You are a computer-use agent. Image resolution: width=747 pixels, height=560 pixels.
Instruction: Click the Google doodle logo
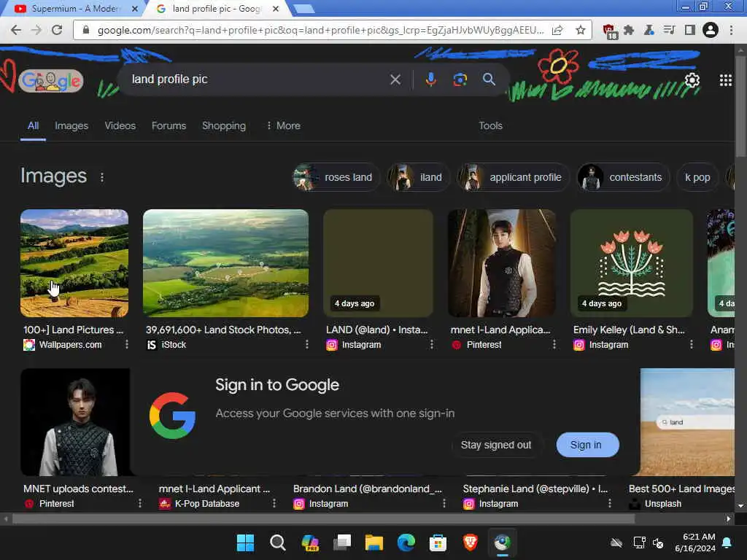coord(51,81)
